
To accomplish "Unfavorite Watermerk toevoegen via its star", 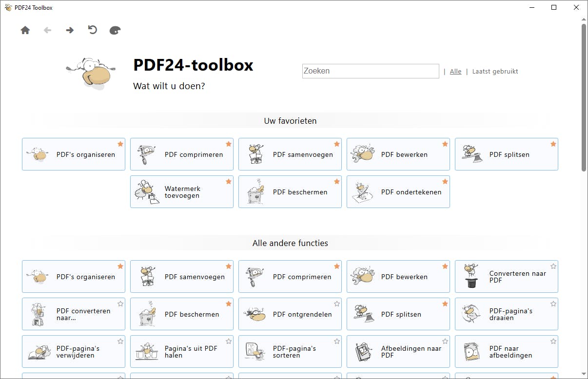I will point(229,181).
